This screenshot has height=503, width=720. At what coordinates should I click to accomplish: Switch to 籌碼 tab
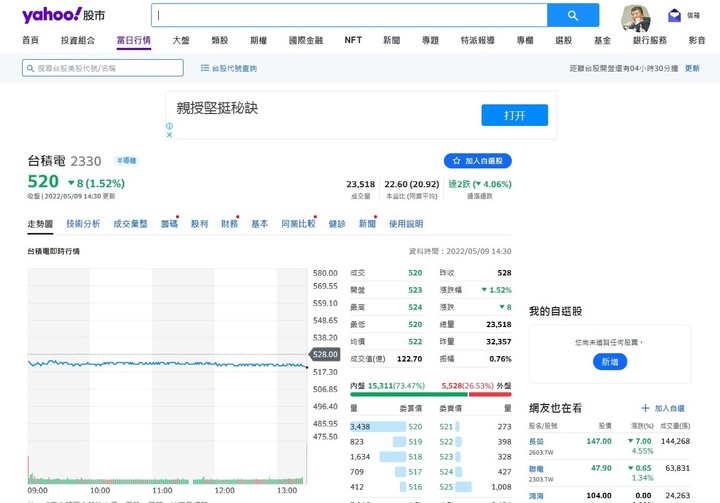pos(169,224)
